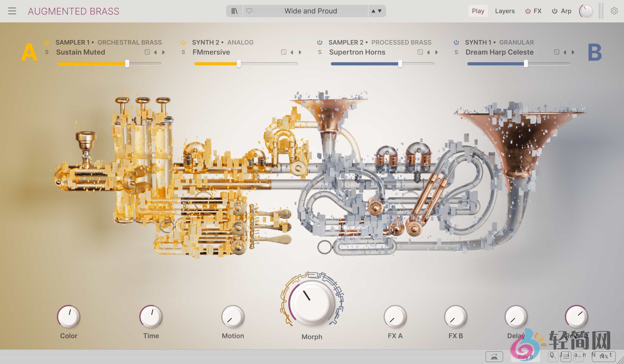Image resolution: width=624 pixels, height=364 pixels.
Task: Toggle power for SAMPLER 1 Orchestral Brass
Action: coord(46,42)
